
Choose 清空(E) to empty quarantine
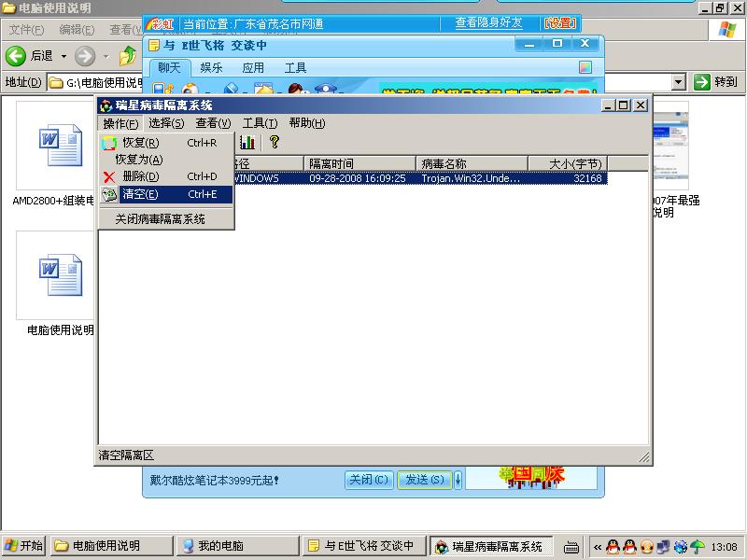tap(166, 194)
